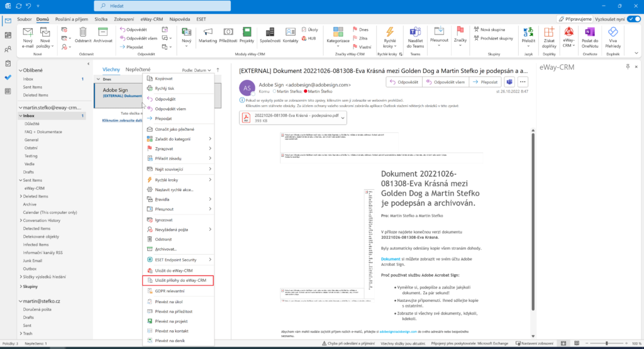Click Odpovědět všem in reading pane
This screenshot has width=644, height=349.
(x=445, y=82)
